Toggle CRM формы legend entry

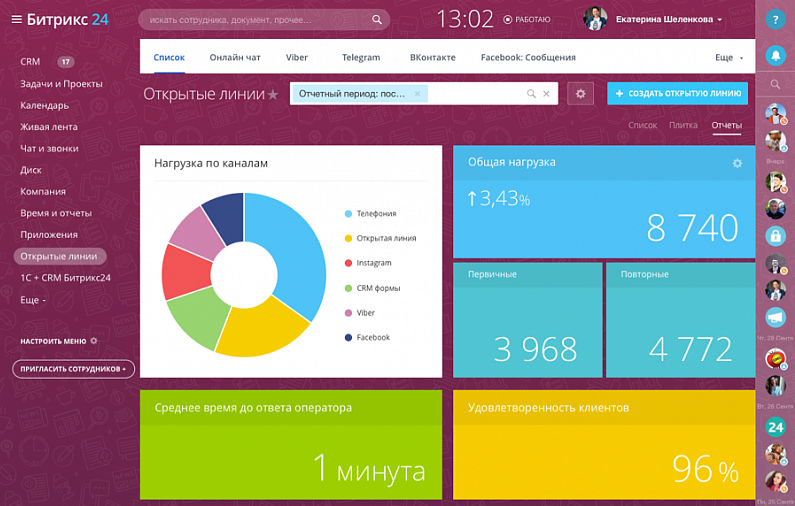pyautogui.click(x=373, y=288)
